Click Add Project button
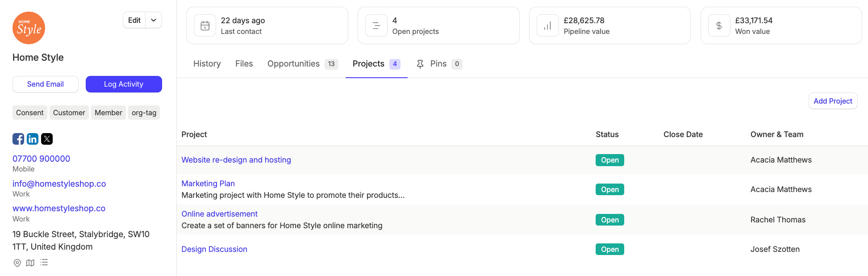Image resolution: width=868 pixels, height=276 pixels. (833, 101)
